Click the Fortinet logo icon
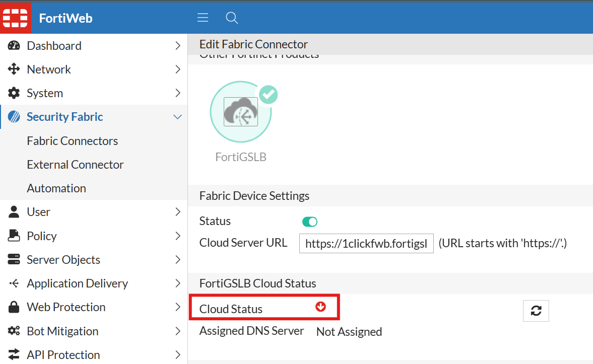This screenshot has width=593, height=364. pyautogui.click(x=16, y=18)
